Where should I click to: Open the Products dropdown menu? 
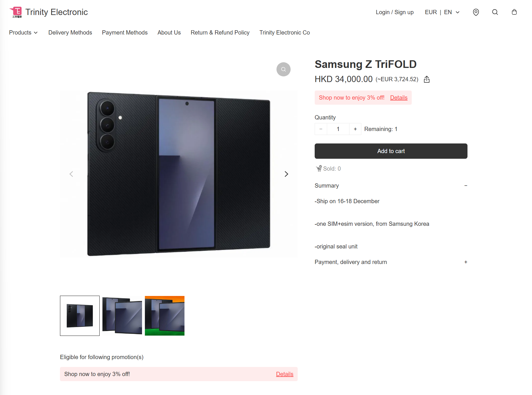coord(23,33)
